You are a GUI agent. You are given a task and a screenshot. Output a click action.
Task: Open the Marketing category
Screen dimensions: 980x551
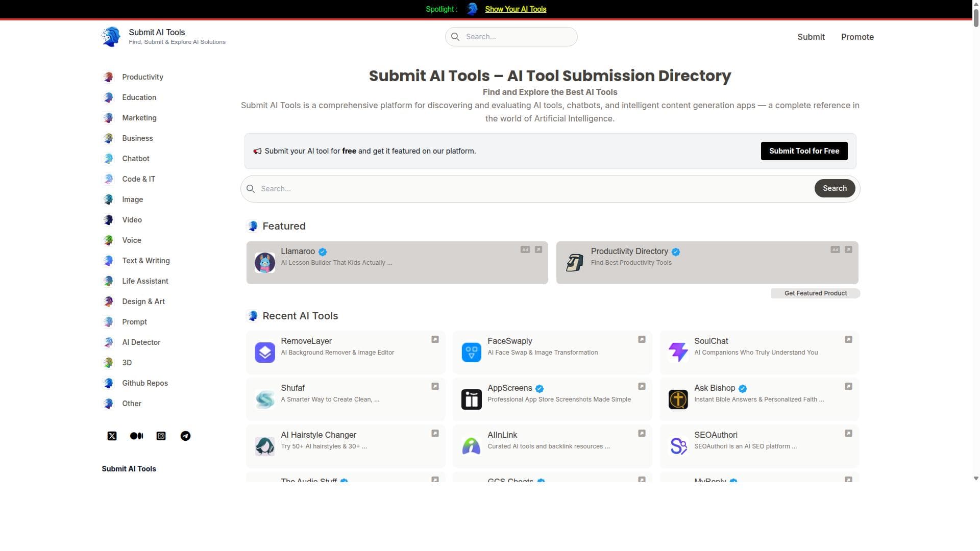coord(139,118)
